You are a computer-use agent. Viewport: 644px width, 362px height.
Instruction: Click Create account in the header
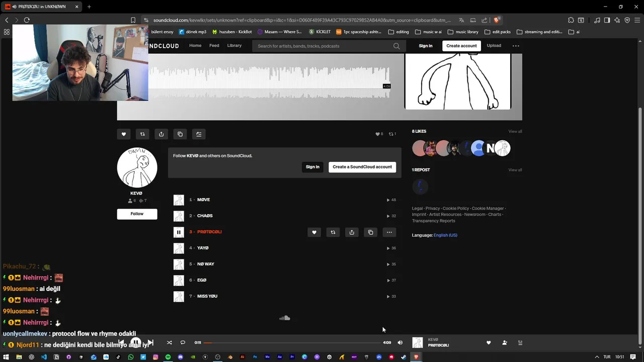tap(461, 46)
